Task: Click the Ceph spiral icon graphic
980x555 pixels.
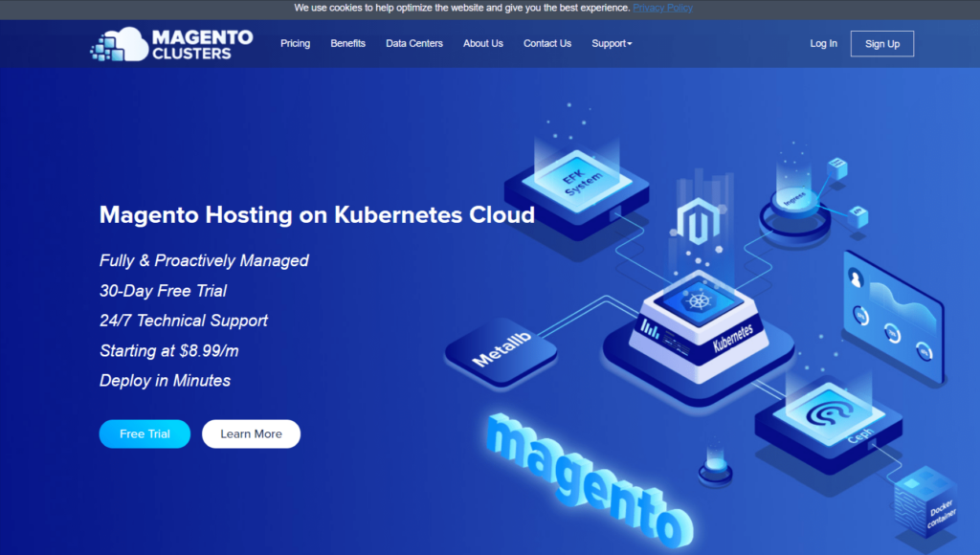Action: 832,413
